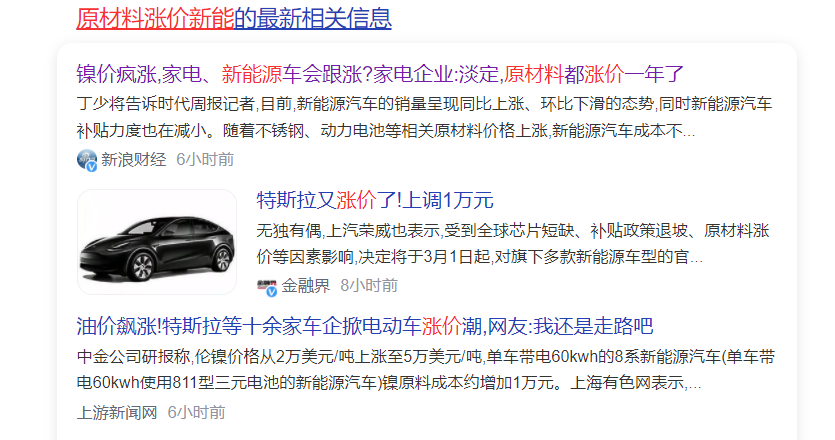
Task: Open headline 原材料涨价新能的最新相关信息
Action: tap(234, 18)
